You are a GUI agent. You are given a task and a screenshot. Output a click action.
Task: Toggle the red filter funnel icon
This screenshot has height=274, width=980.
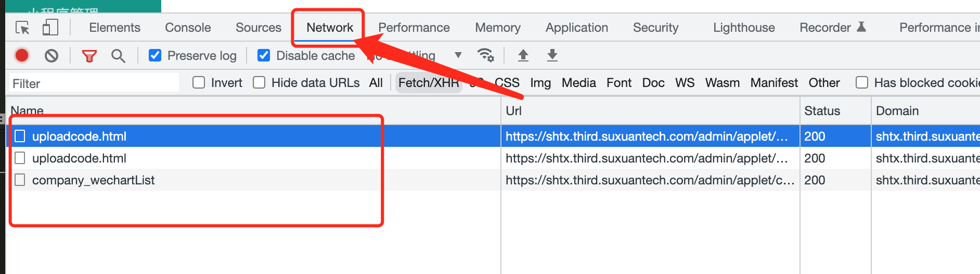pos(89,56)
